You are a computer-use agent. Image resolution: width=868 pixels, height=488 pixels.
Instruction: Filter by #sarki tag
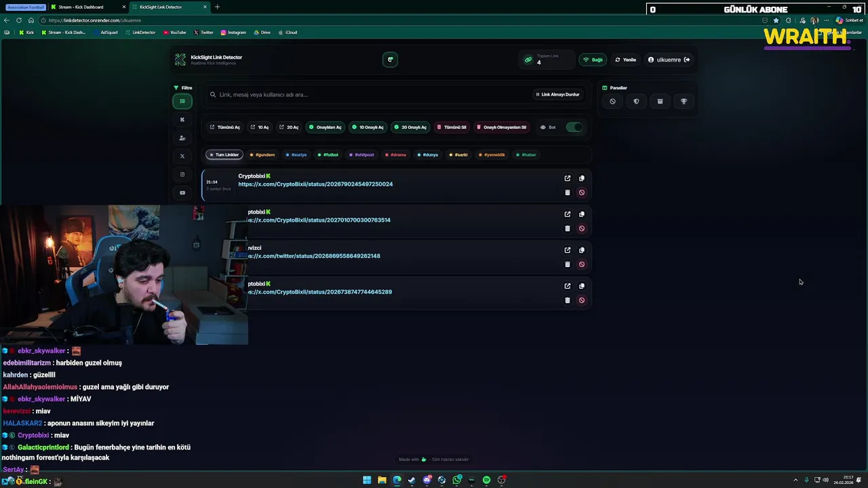pyautogui.click(x=459, y=155)
